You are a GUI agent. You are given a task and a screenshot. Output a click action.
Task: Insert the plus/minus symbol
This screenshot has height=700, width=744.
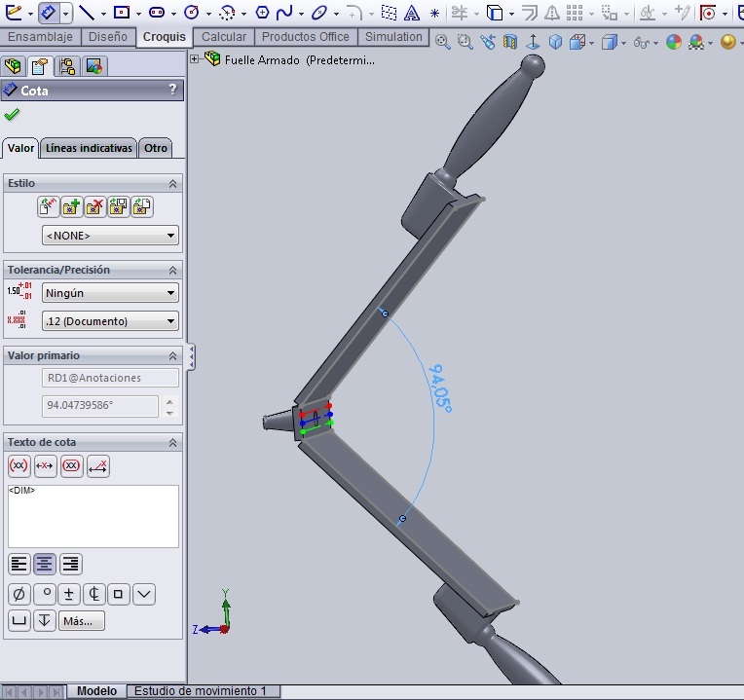tap(69, 594)
